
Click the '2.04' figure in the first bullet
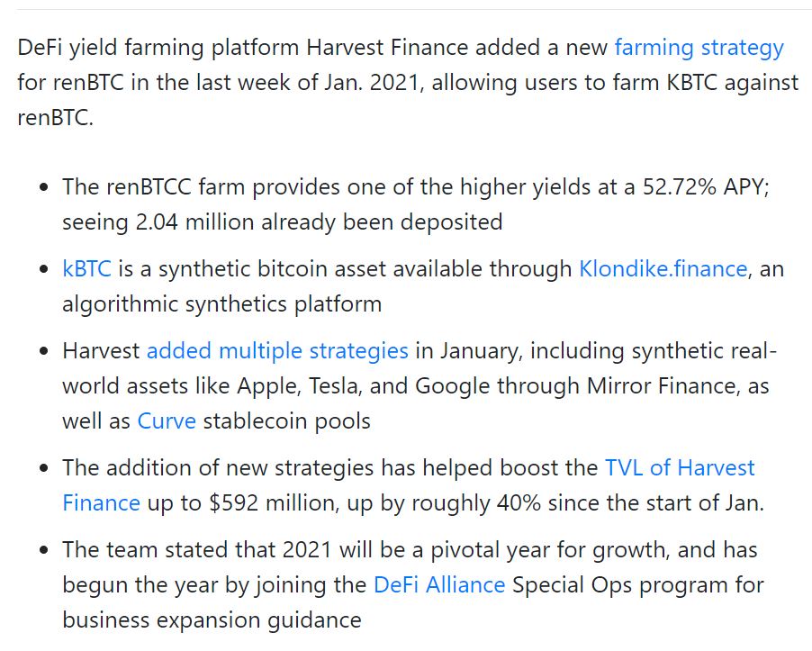tap(157, 222)
